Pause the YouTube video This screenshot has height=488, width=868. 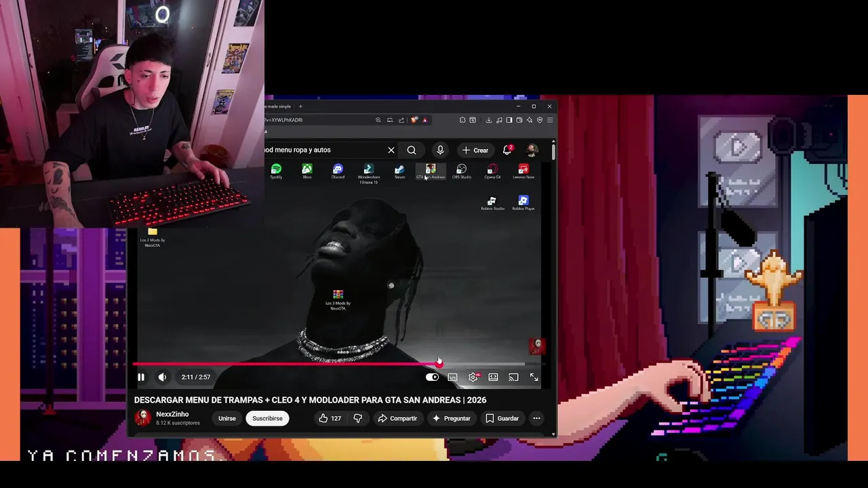(x=141, y=378)
